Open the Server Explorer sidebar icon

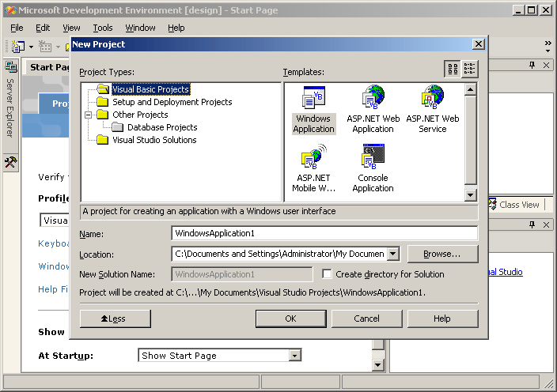(x=10, y=66)
